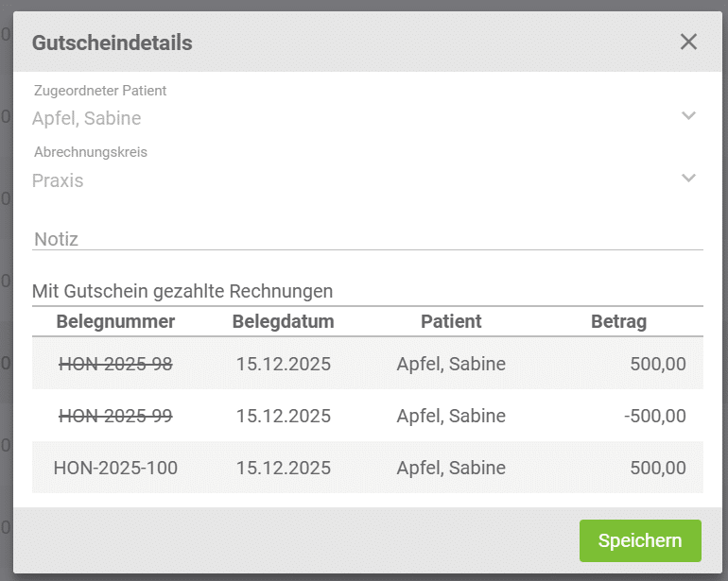728x581 pixels.
Task: Click the Betrag column header
Action: click(618, 321)
